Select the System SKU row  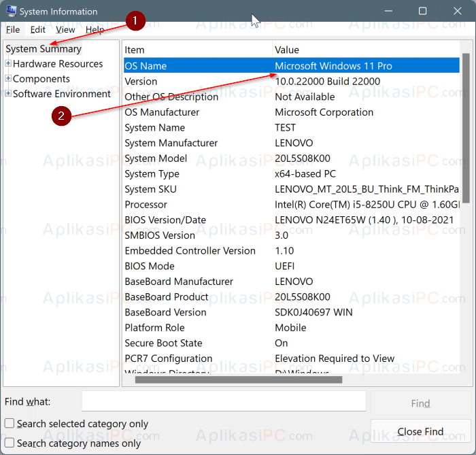coord(292,189)
